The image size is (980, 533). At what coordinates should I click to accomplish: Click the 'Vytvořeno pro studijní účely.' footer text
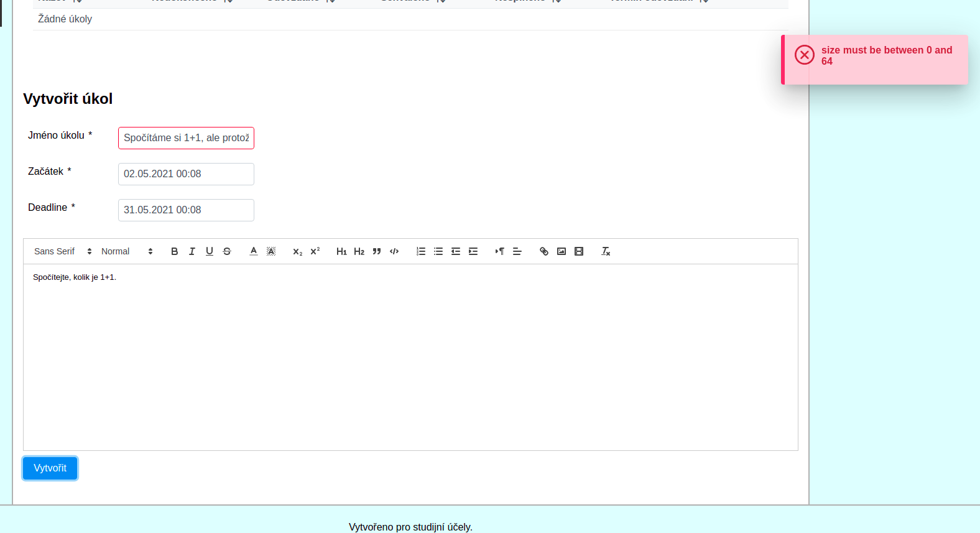(x=410, y=527)
